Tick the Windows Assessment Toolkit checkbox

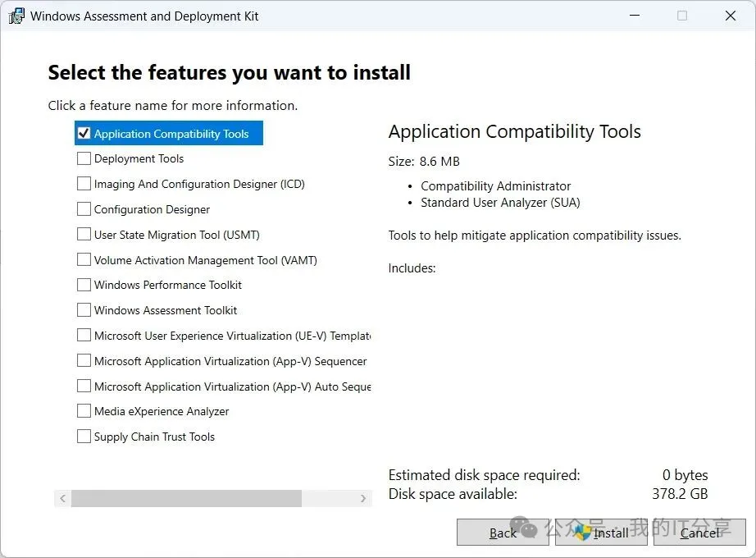pyautogui.click(x=84, y=310)
